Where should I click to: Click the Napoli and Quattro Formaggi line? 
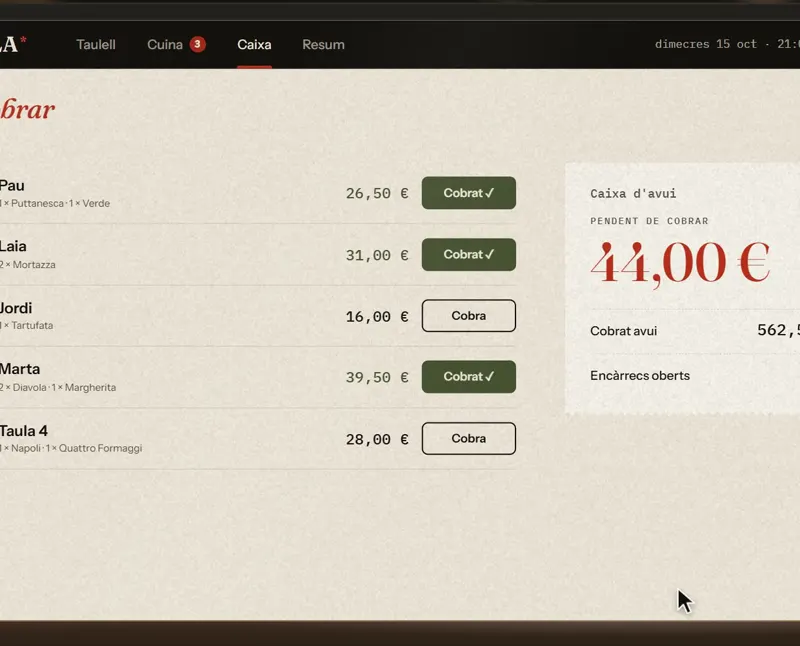pos(71,449)
